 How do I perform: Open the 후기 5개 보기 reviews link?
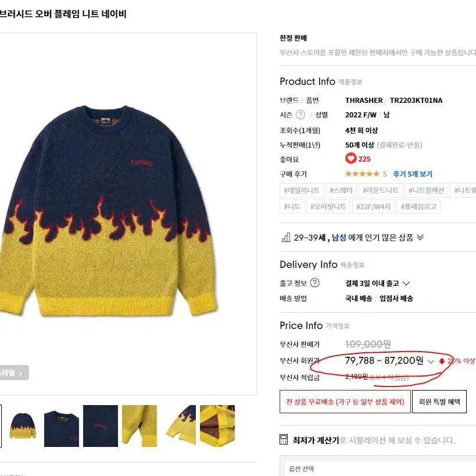[413, 174]
